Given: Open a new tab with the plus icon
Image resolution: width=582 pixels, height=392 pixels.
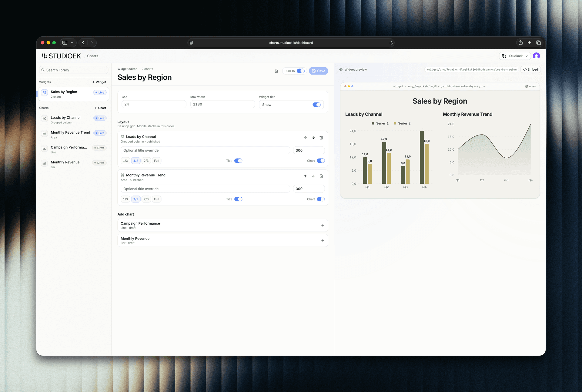Looking at the screenshot, I should click(x=529, y=43).
